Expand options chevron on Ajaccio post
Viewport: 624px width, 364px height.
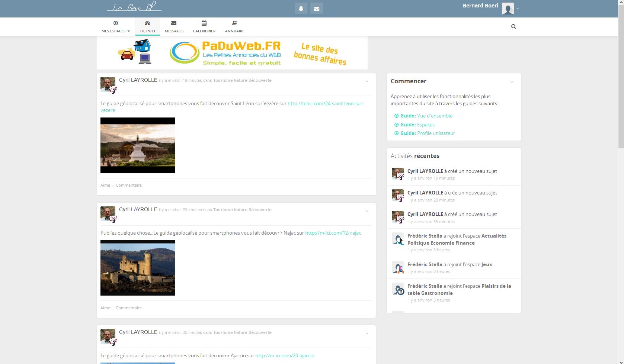[367, 334]
